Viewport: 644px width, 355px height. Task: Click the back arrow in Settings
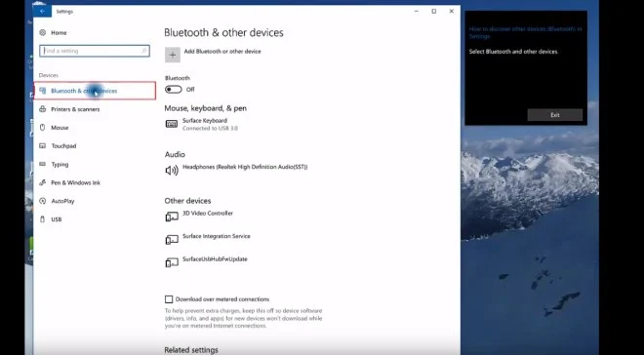[42, 11]
